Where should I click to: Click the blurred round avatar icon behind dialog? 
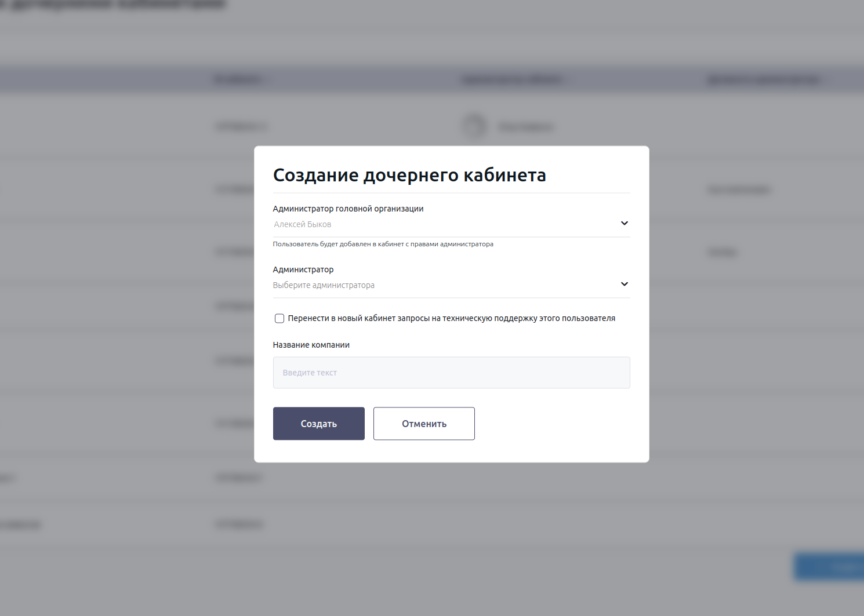click(474, 126)
